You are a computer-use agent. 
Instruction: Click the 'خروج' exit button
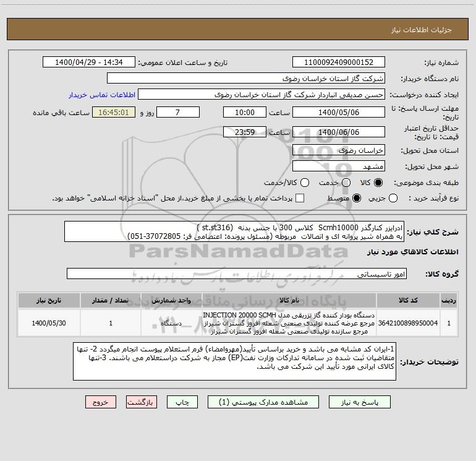tap(101, 402)
